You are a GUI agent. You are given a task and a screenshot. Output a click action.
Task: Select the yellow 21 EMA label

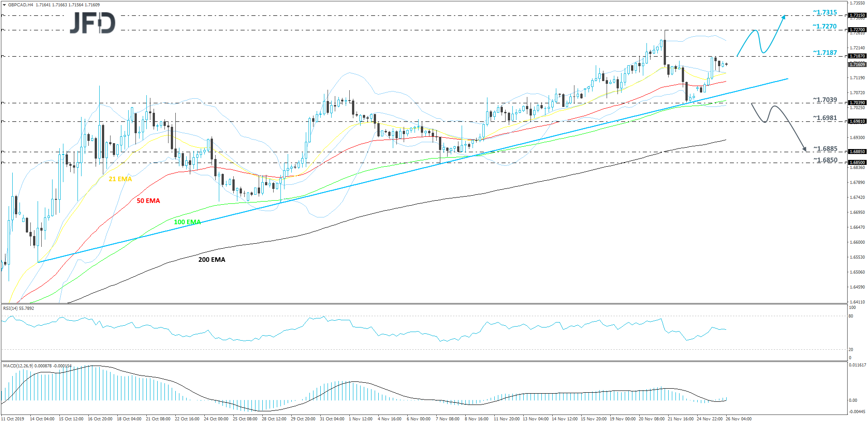119,179
